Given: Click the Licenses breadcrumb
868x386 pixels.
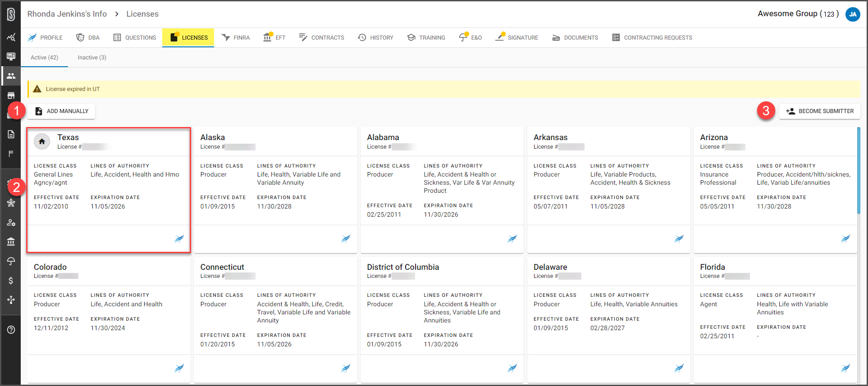Looking at the screenshot, I should tap(142, 14).
